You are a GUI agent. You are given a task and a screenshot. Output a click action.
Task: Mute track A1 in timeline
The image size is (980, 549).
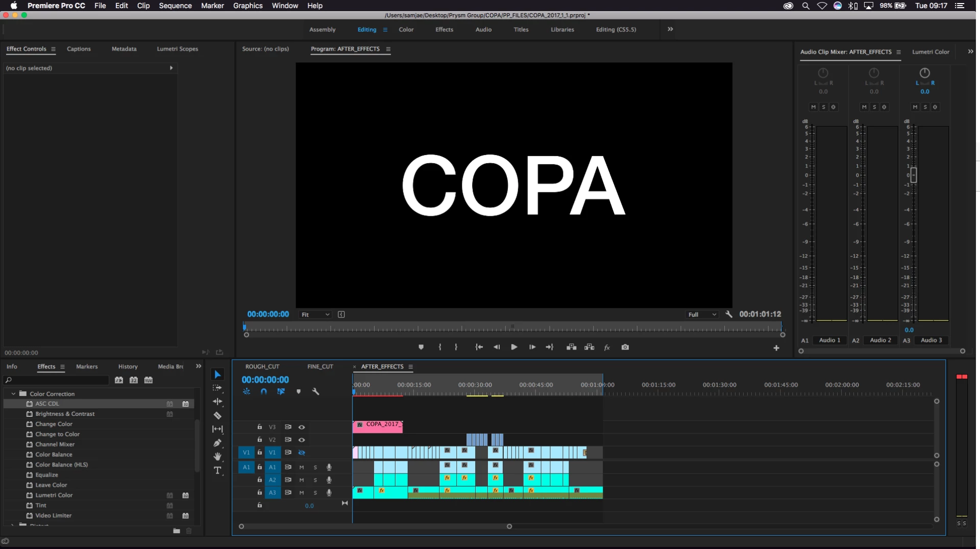click(302, 467)
